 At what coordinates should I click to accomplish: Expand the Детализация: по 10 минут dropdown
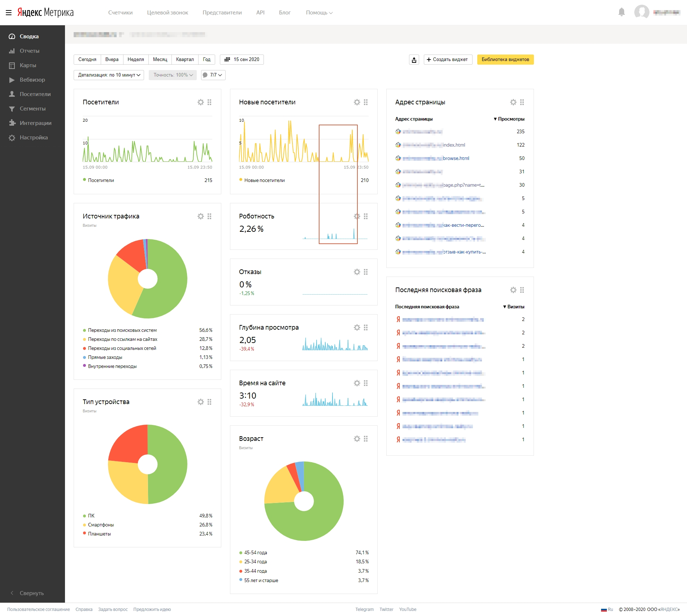point(109,75)
